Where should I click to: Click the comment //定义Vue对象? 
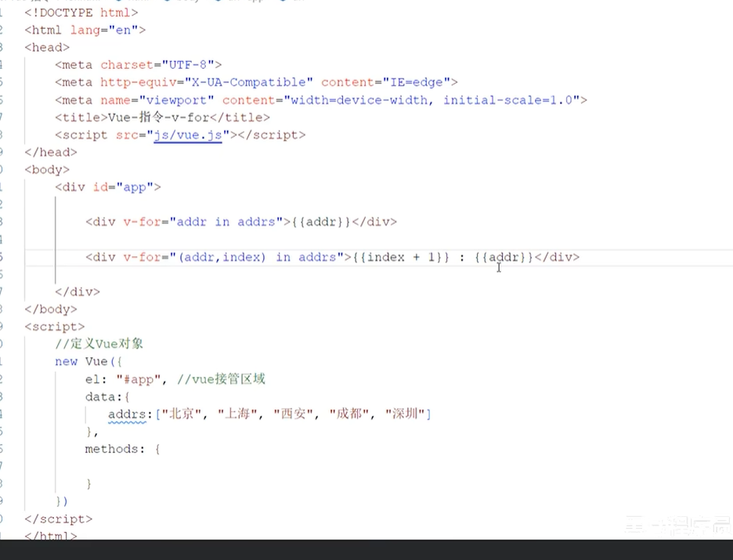[x=99, y=344]
